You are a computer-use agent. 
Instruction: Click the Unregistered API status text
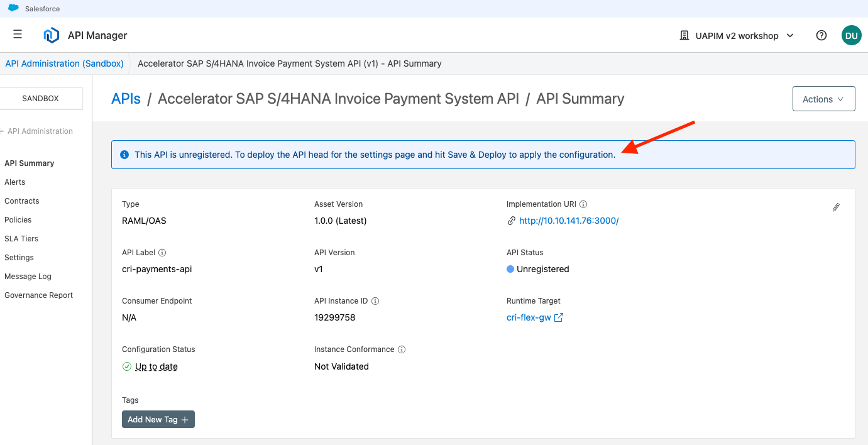(543, 269)
